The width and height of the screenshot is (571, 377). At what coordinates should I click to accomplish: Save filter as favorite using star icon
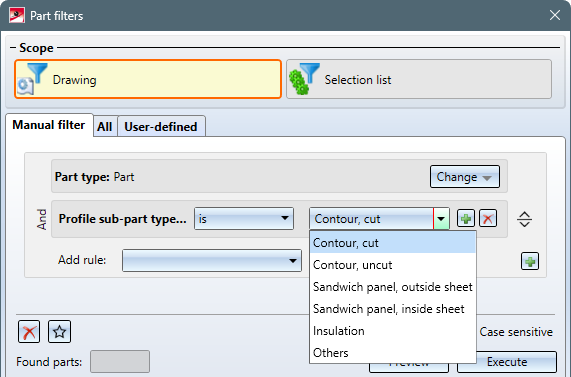tap(59, 331)
